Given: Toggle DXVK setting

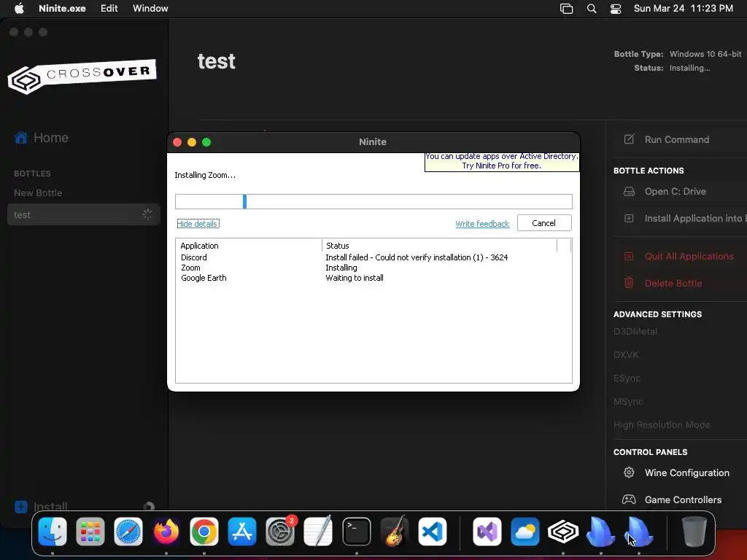Looking at the screenshot, I should (626, 355).
